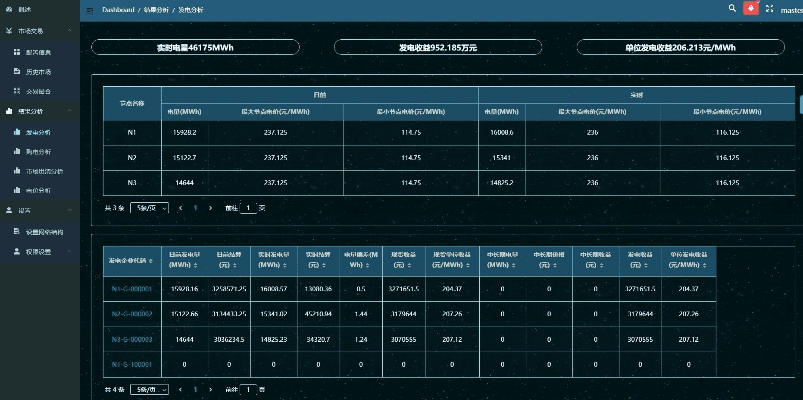The height and width of the screenshot is (400, 803).
Task: Sort by 电量偏差 column header
Action: [x=359, y=260]
